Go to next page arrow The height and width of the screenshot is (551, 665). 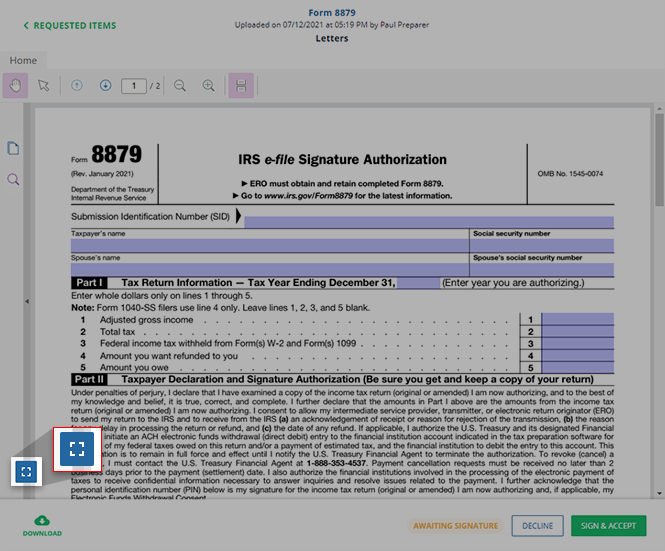[106, 85]
